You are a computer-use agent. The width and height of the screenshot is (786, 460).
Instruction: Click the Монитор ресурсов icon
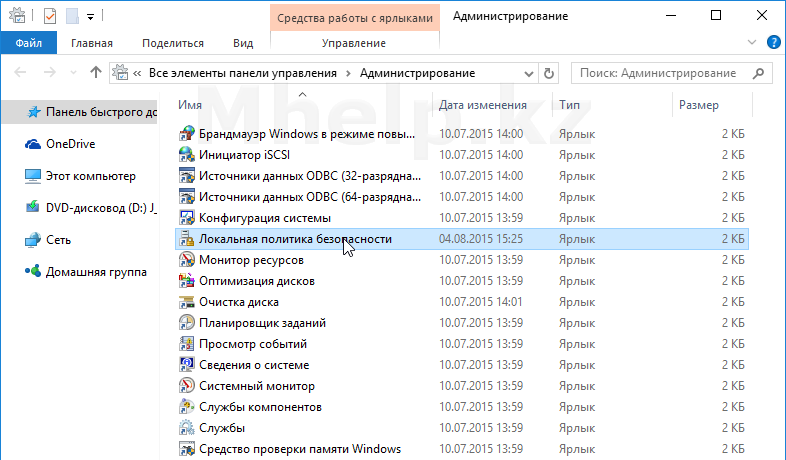tap(186, 260)
